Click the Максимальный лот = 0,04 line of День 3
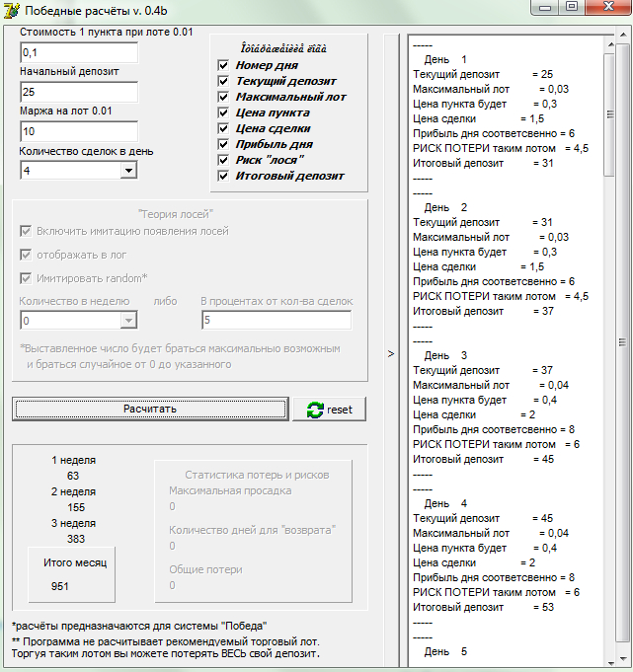This screenshot has width=633, height=672. click(x=491, y=385)
